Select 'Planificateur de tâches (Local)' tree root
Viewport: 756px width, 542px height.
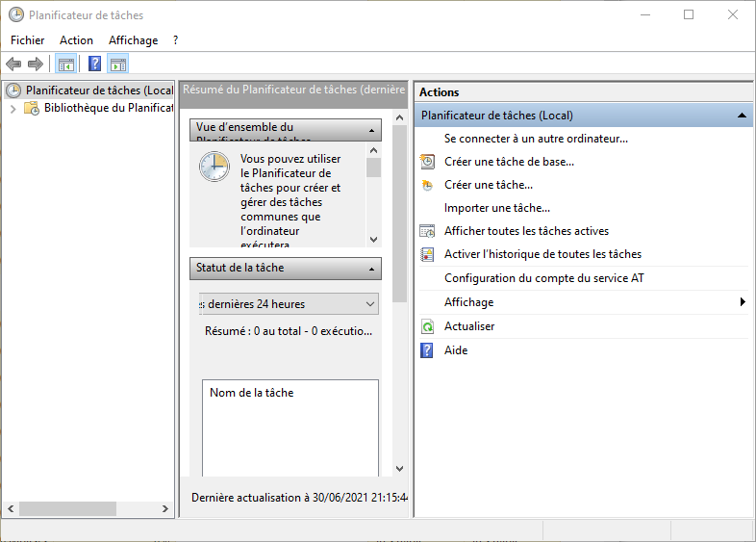[x=98, y=90]
